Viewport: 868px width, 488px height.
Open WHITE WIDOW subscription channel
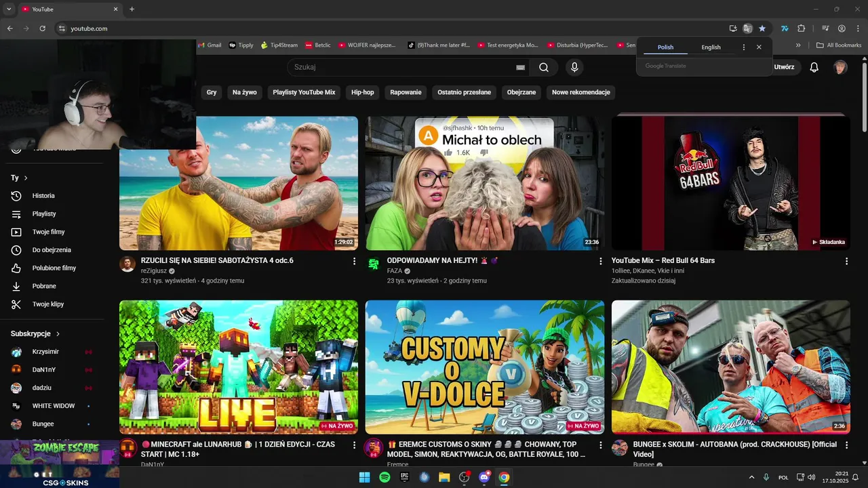[54, 406]
